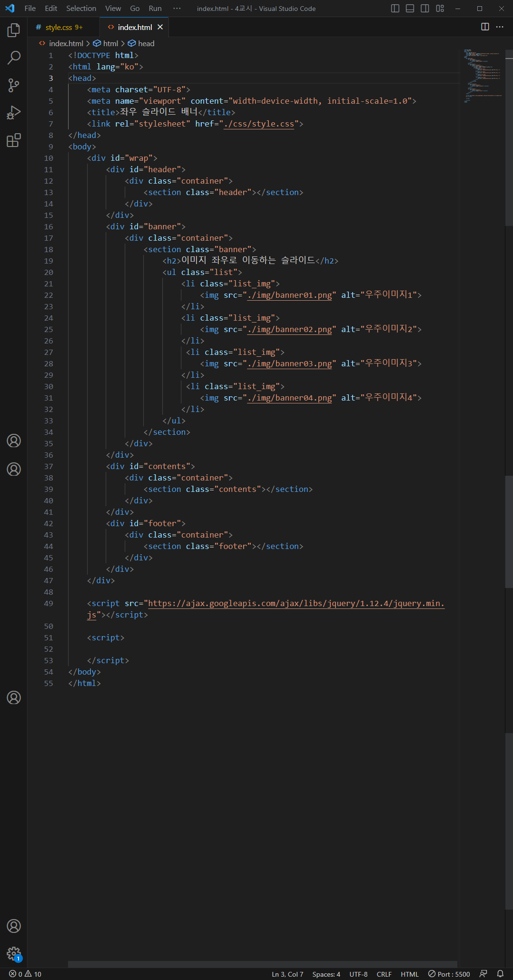
Task: Click ul class="list" on line 20
Action: point(202,272)
